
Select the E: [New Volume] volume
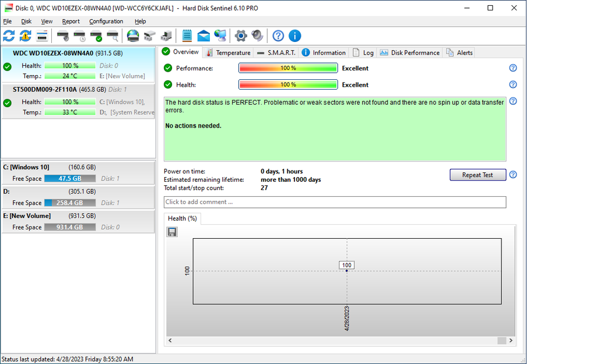click(78, 221)
